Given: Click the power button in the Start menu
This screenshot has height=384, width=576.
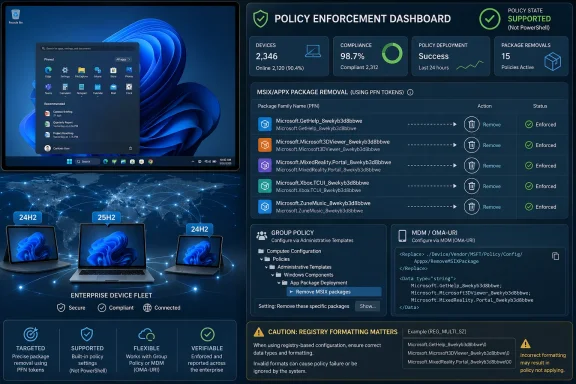Looking at the screenshot, I should coord(130,148).
